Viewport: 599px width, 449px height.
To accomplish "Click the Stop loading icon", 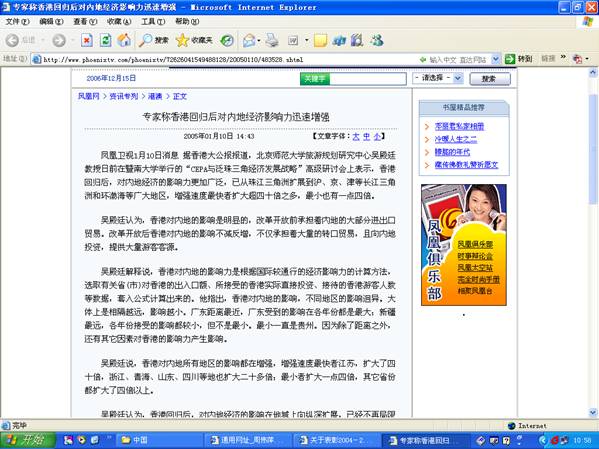I will click(87, 40).
